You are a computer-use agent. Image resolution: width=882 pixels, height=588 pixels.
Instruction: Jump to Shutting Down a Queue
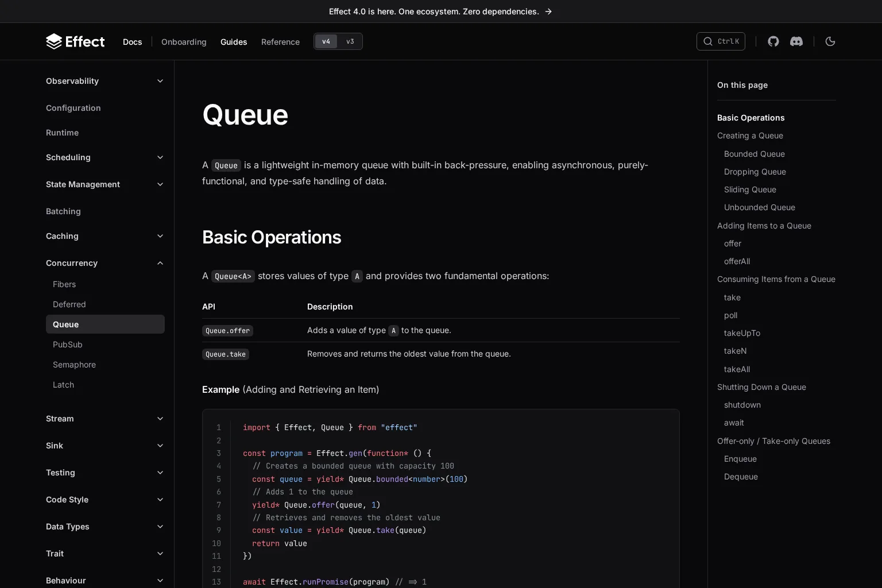[761, 387]
